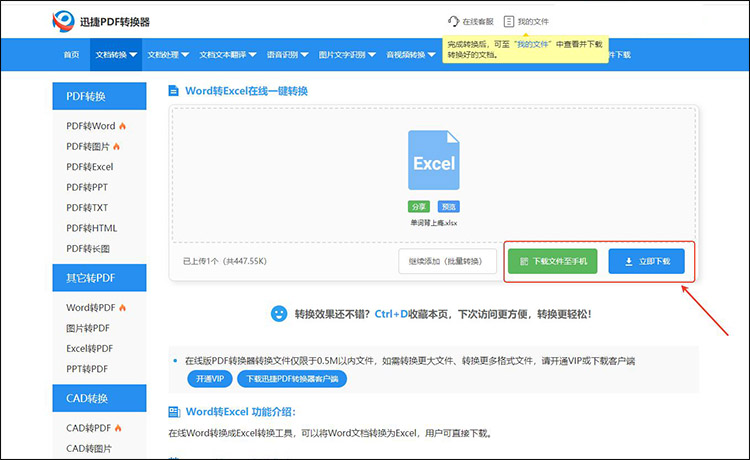Click the PDF转换 sidebar section header
750x460 pixels.
(x=99, y=96)
